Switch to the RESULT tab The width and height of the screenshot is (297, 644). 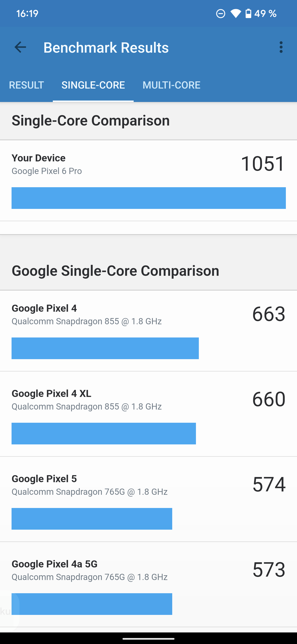click(x=26, y=85)
